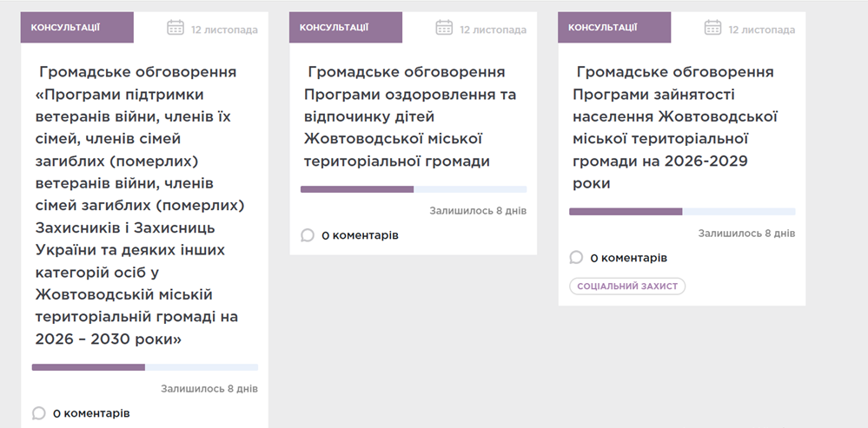Open the children's recreation program discussion title
This screenshot has width=868, height=428.
pyautogui.click(x=408, y=116)
